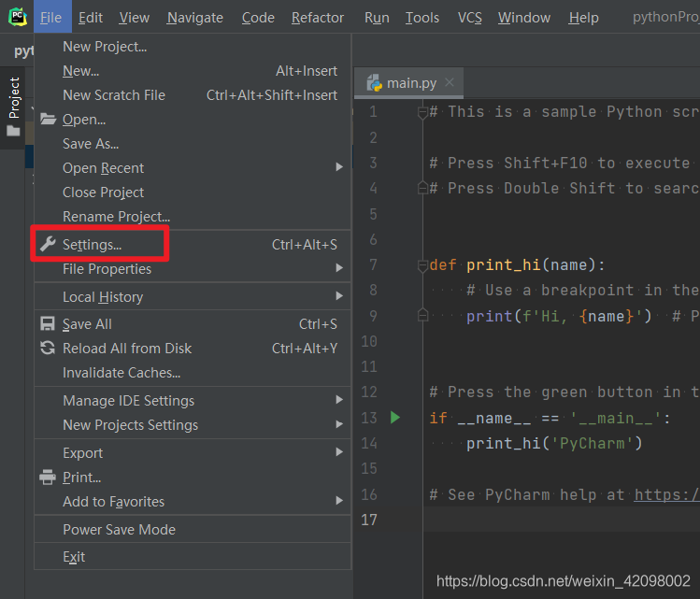This screenshot has width=700, height=599.
Task: Click the Reload All from Disk icon
Action: point(48,348)
